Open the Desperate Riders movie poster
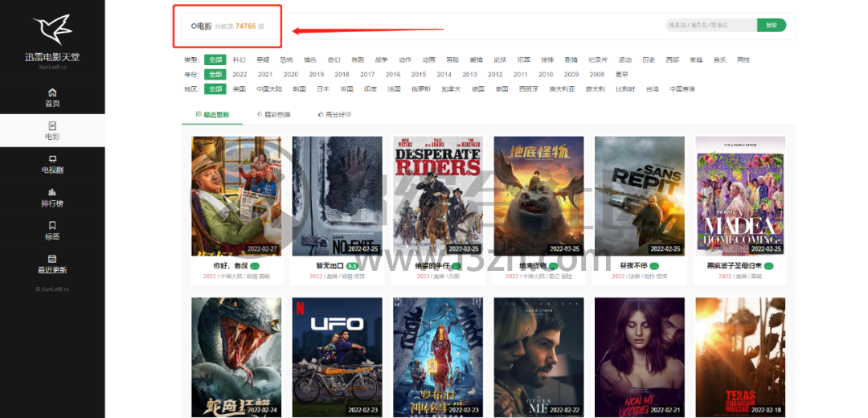 point(438,196)
